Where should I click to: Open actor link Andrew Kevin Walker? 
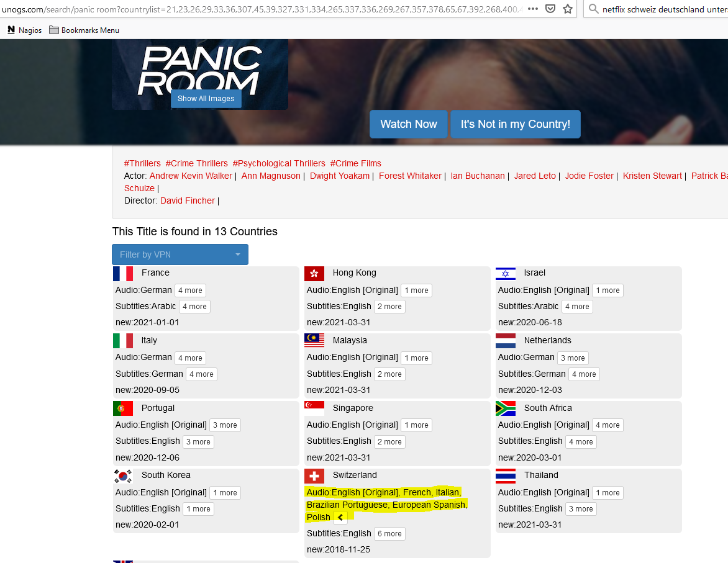[191, 176]
